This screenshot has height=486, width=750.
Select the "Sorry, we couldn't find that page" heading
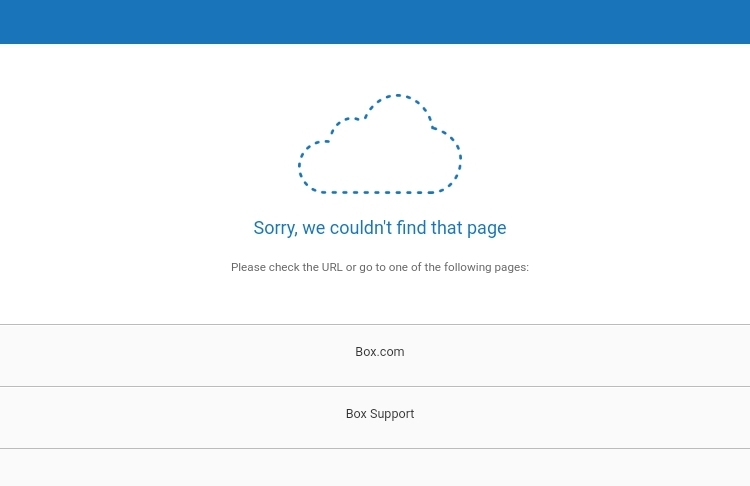(x=380, y=228)
